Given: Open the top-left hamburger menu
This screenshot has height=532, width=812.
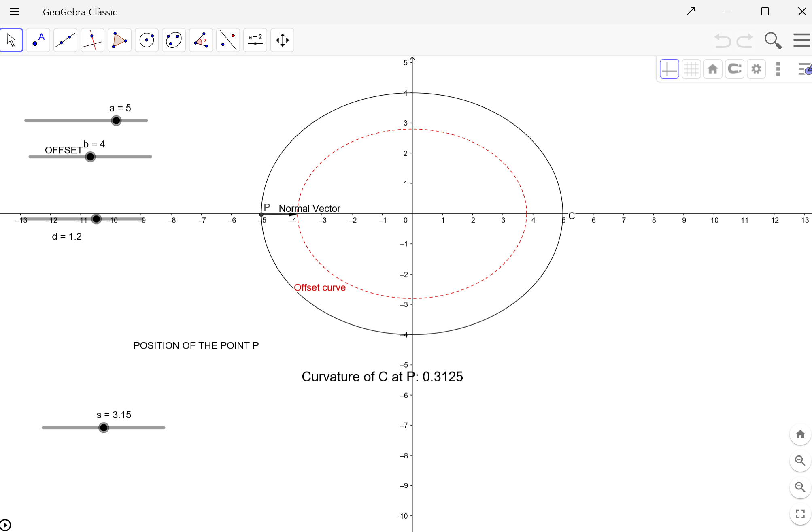Looking at the screenshot, I should pos(15,12).
